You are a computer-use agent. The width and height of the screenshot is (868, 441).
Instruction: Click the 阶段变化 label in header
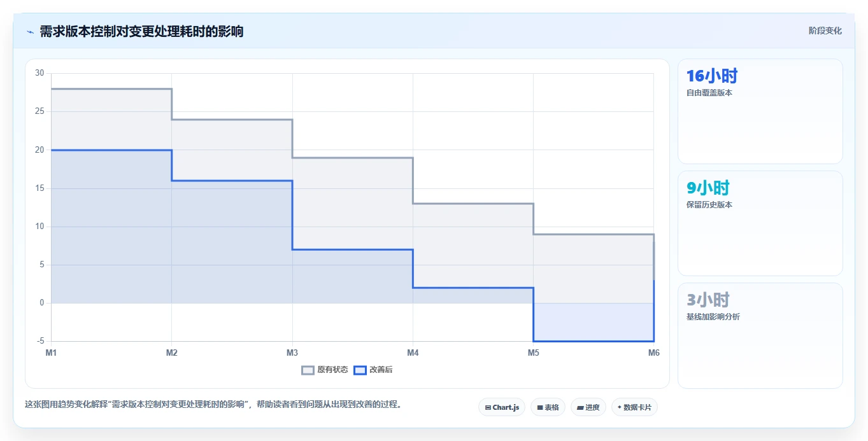[825, 31]
